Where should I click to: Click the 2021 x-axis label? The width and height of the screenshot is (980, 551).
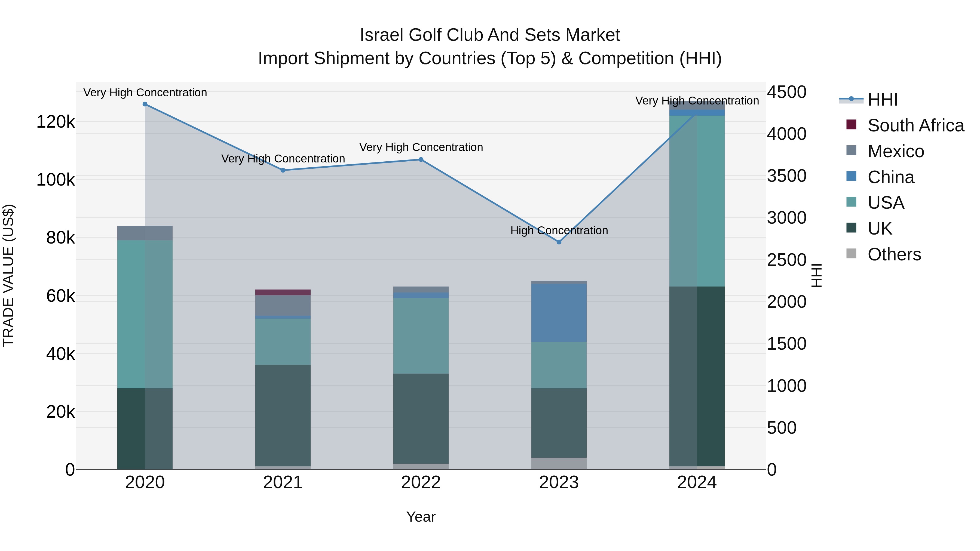point(283,482)
